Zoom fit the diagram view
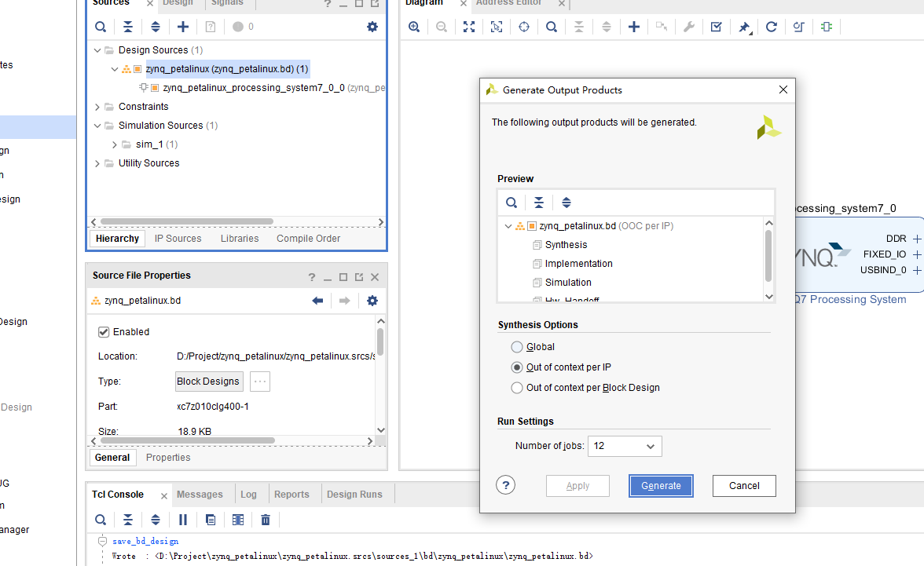924x566 pixels. pos(469,27)
